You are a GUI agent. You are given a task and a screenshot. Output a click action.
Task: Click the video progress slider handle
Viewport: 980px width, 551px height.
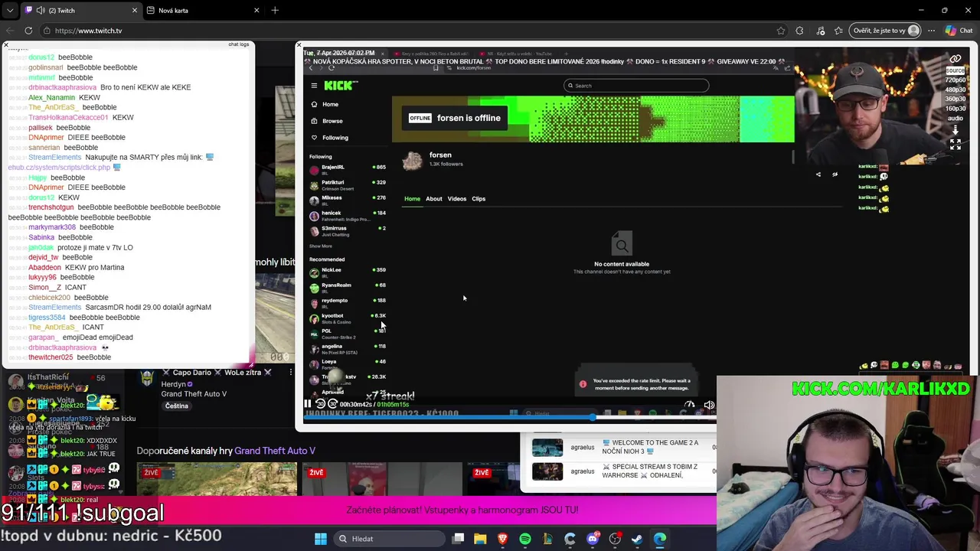click(x=593, y=417)
